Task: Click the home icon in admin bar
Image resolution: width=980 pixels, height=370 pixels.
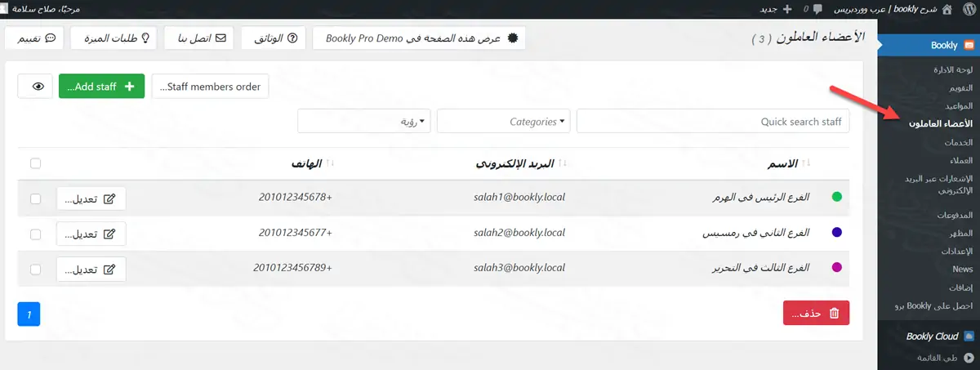Action: pos(947,9)
